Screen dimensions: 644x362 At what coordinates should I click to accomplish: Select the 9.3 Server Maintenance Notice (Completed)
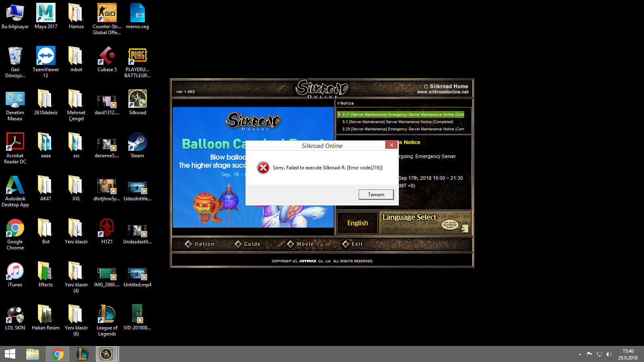(x=398, y=122)
